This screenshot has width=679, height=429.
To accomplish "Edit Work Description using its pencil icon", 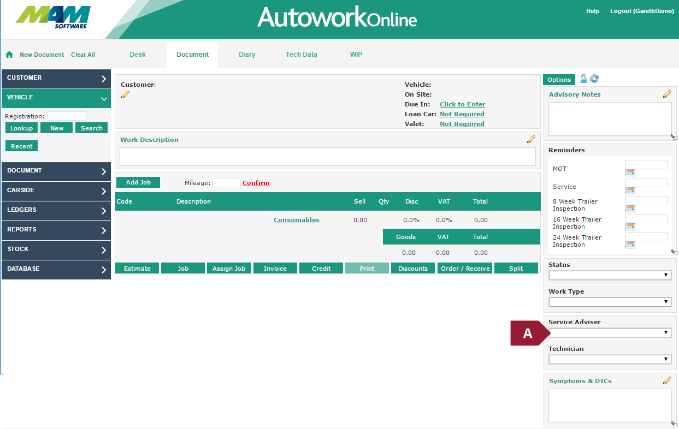I will click(x=531, y=140).
